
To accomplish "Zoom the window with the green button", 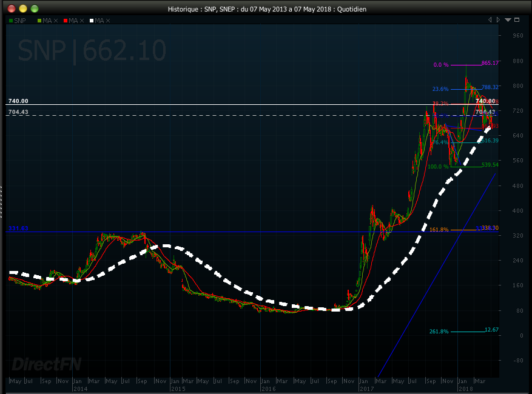I will click(34, 8).
